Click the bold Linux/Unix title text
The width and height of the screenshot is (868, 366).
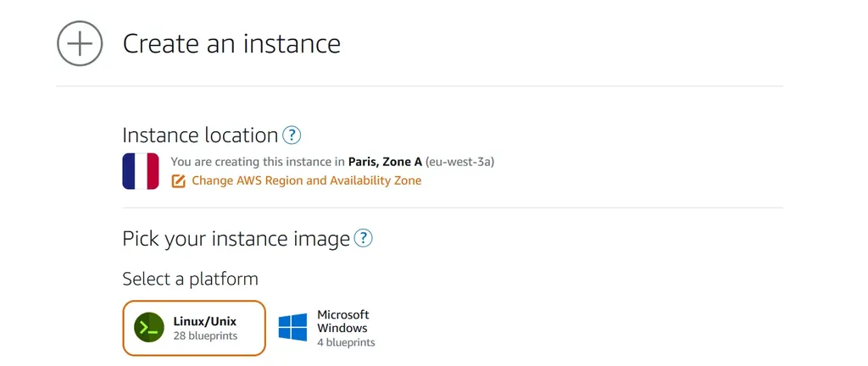[205, 321]
